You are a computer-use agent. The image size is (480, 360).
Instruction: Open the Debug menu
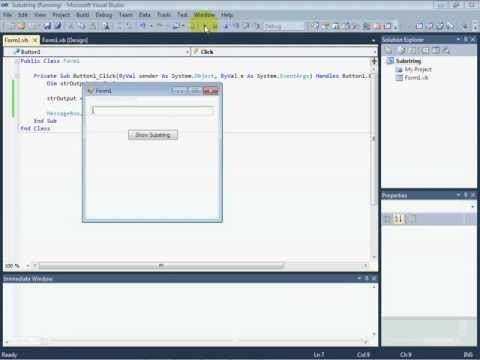point(104,15)
